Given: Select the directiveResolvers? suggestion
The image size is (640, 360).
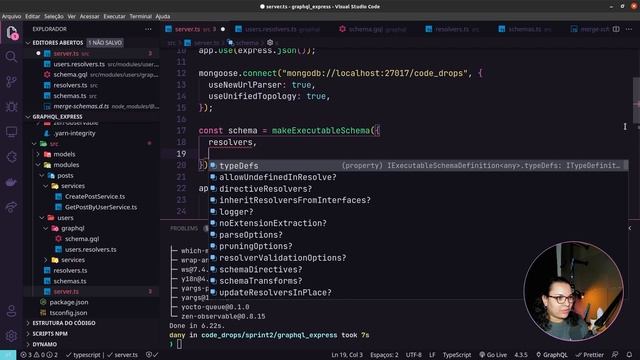Looking at the screenshot, I should (x=418, y=189).
